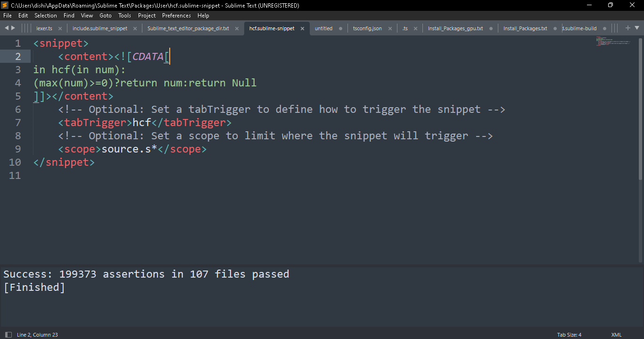Screen dimensions: 644x339
Task: Switch to the Sublime_text_editor_package_dir.txt tab
Action: pyautogui.click(x=188, y=28)
